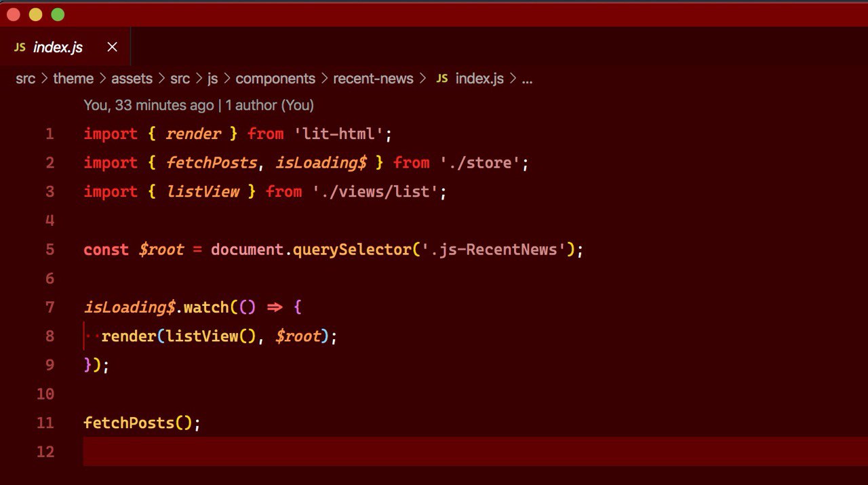Click the 'const' keyword on line 5

(106, 250)
